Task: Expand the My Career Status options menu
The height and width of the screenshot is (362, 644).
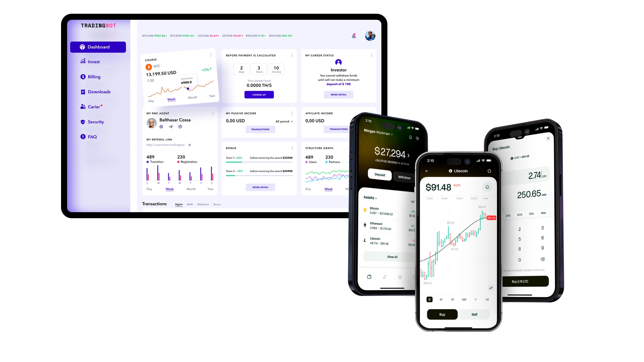Action: click(x=372, y=55)
